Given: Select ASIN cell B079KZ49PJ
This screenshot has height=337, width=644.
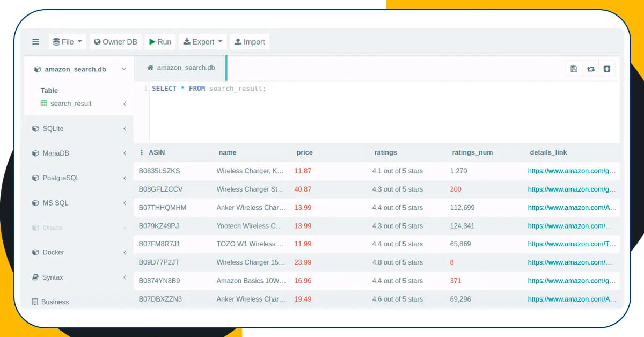Looking at the screenshot, I should 159,226.
